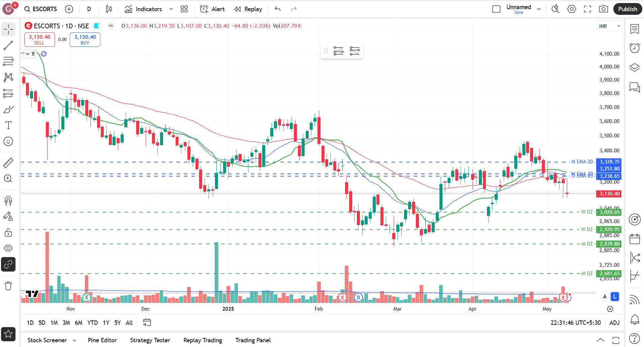Viewport: 644px width, 347px height.
Task: Add symbol to compare with plus icon
Action: click(69, 9)
